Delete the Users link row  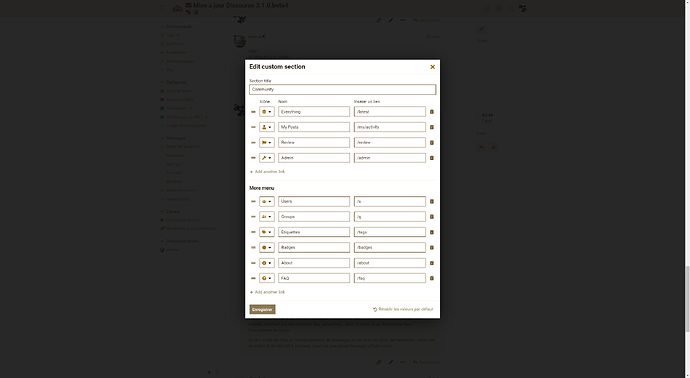coord(432,202)
